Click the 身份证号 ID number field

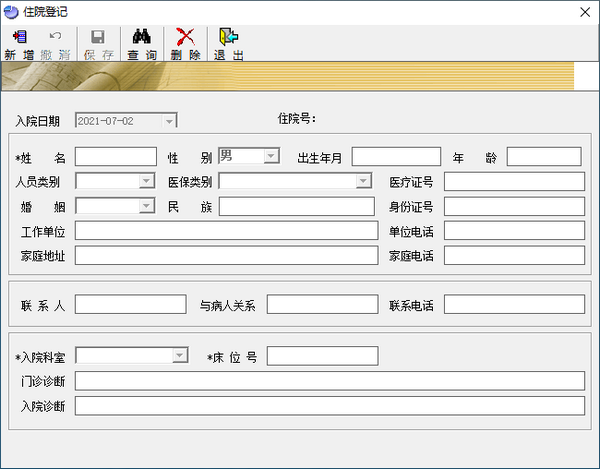coord(514,206)
